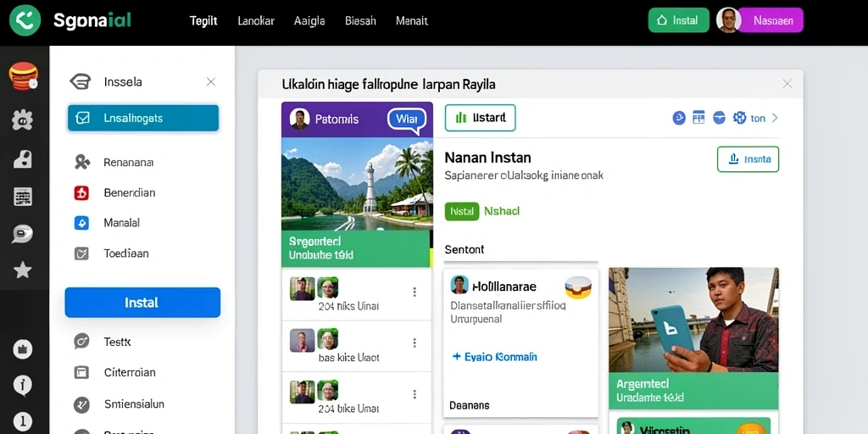Image resolution: width=868 pixels, height=434 pixels.
Task: Expand the chevron next to 'ton'
Action: pyautogui.click(x=775, y=118)
